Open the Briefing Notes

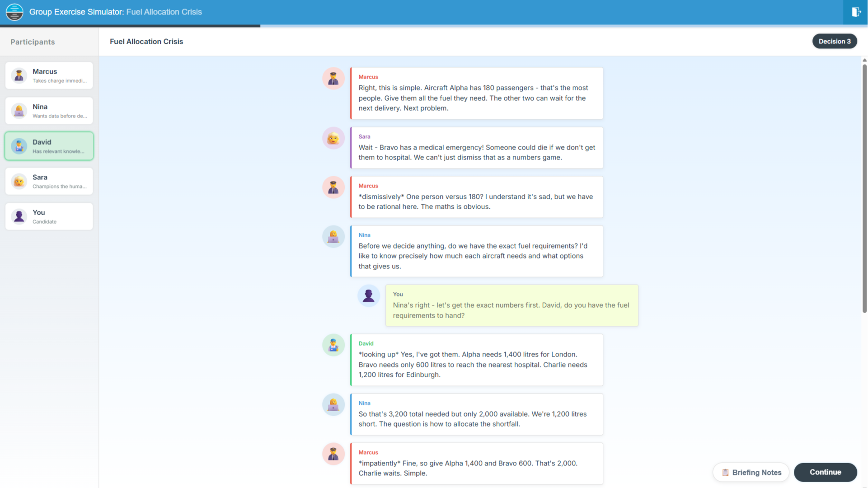pyautogui.click(x=751, y=473)
